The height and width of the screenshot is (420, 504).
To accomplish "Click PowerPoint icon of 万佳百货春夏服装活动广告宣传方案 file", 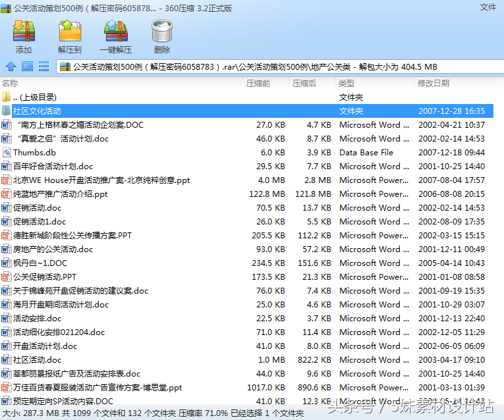I will click(x=6, y=387).
